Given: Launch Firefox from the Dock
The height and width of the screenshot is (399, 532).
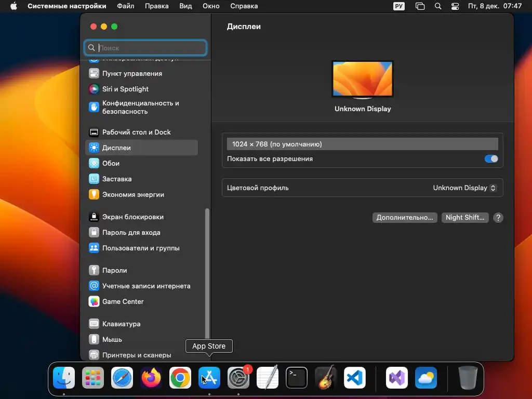Looking at the screenshot, I should coord(151,378).
